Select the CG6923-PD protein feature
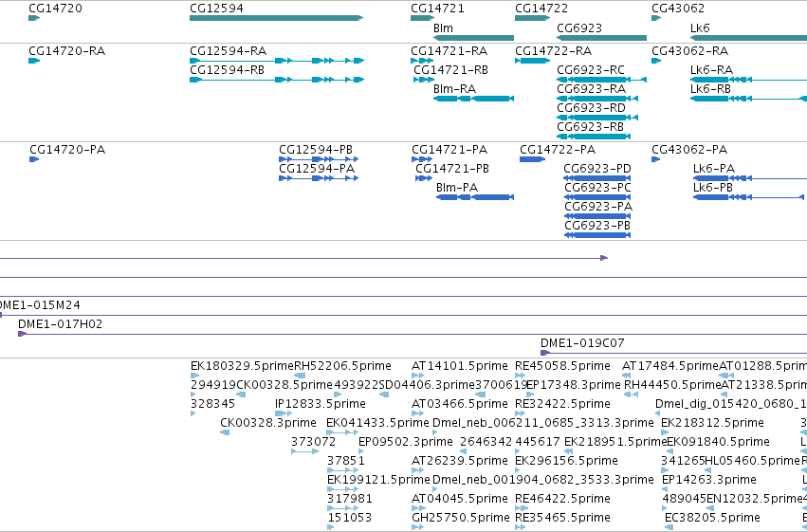Image resolution: width=807 pixels, height=532 pixels. [597, 178]
